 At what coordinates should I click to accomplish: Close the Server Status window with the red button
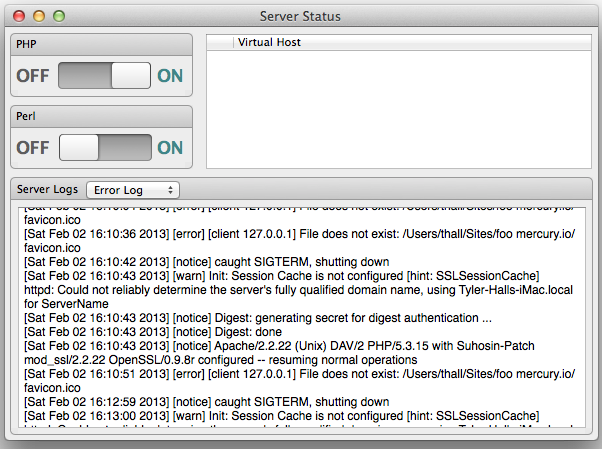(x=19, y=16)
